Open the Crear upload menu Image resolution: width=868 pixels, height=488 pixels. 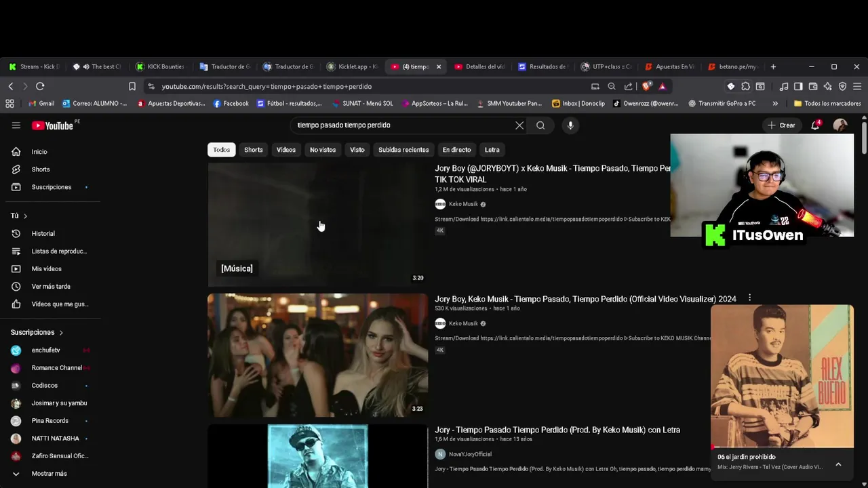point(781,125)
